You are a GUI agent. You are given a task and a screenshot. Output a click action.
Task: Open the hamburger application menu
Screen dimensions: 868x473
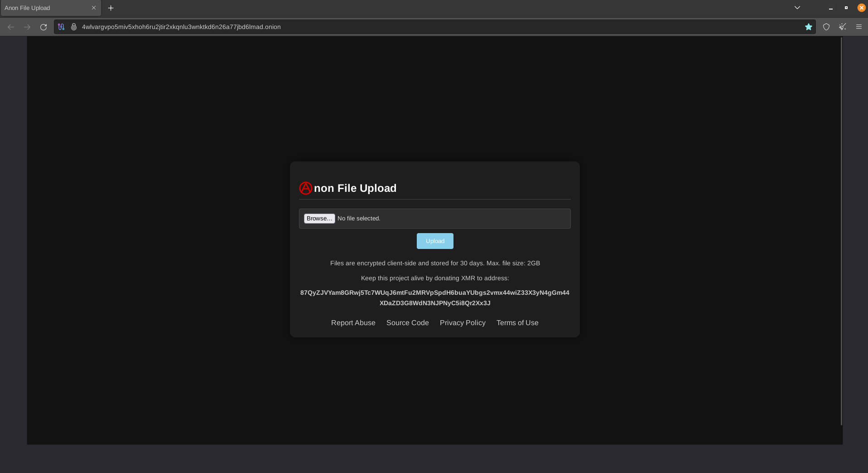tap(858, 27)
